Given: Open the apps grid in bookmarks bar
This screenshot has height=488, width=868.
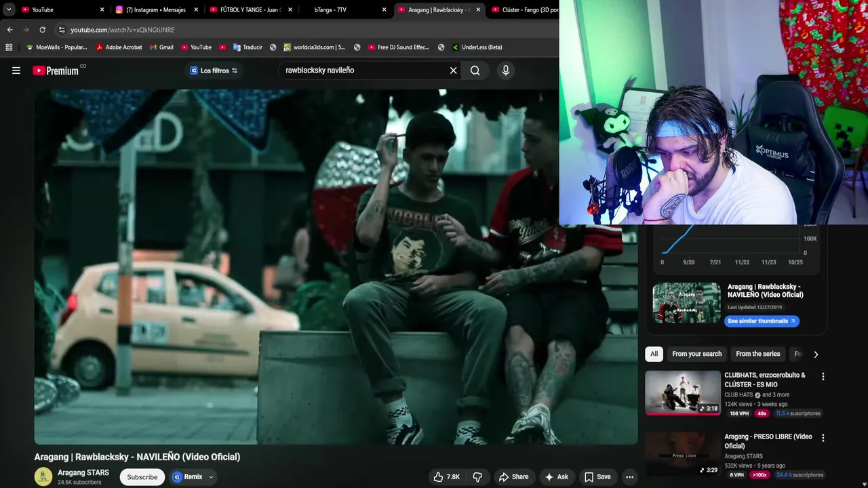Looking at the screenshot, I should (x=9, y=47).
